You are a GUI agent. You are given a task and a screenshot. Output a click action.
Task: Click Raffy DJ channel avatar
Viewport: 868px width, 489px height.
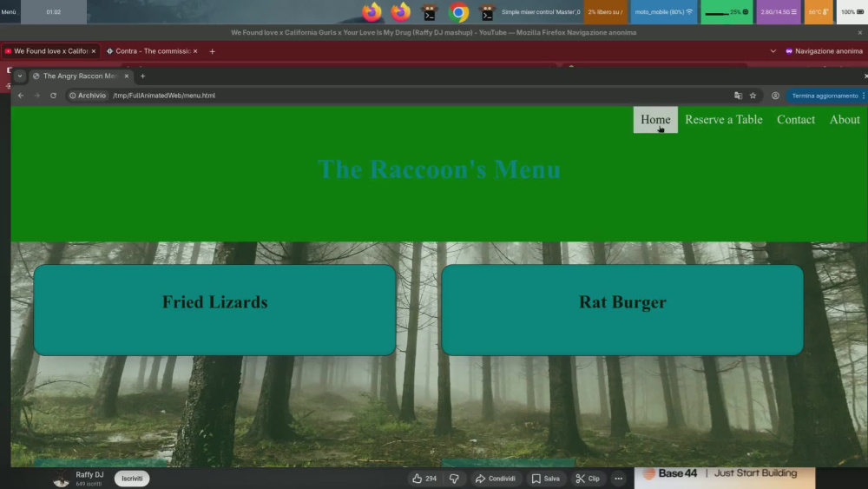62,479
